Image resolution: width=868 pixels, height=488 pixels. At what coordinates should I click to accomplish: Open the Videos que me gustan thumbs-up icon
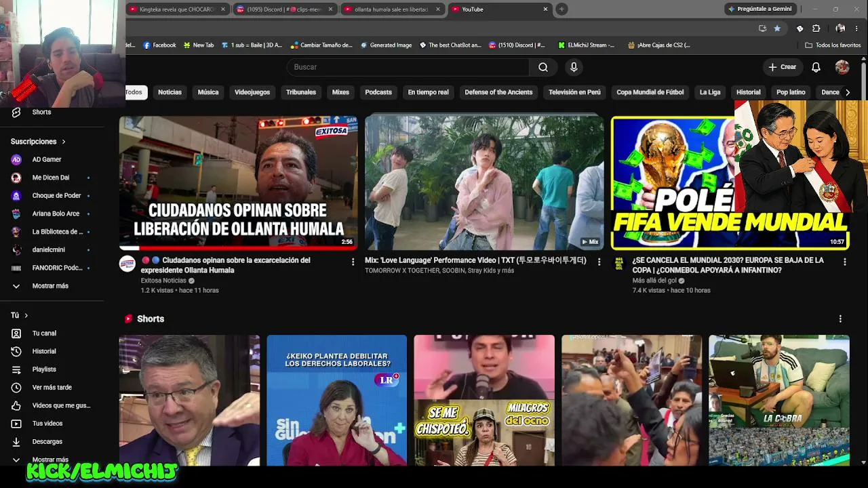click(x=16, y=405)
